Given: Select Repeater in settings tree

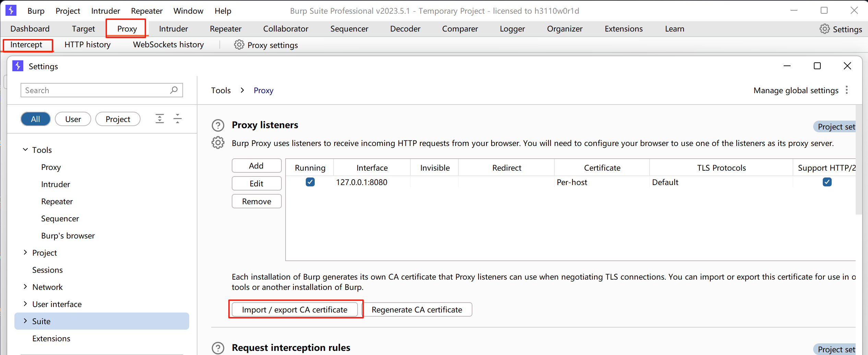Looking at the screenshot, I should [x=57, y=201].
